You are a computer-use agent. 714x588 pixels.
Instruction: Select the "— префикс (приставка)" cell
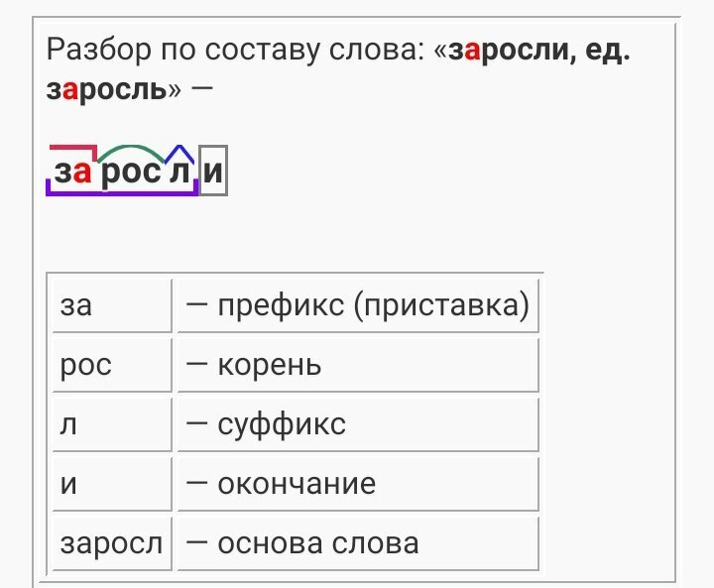[x=357, y=305]
